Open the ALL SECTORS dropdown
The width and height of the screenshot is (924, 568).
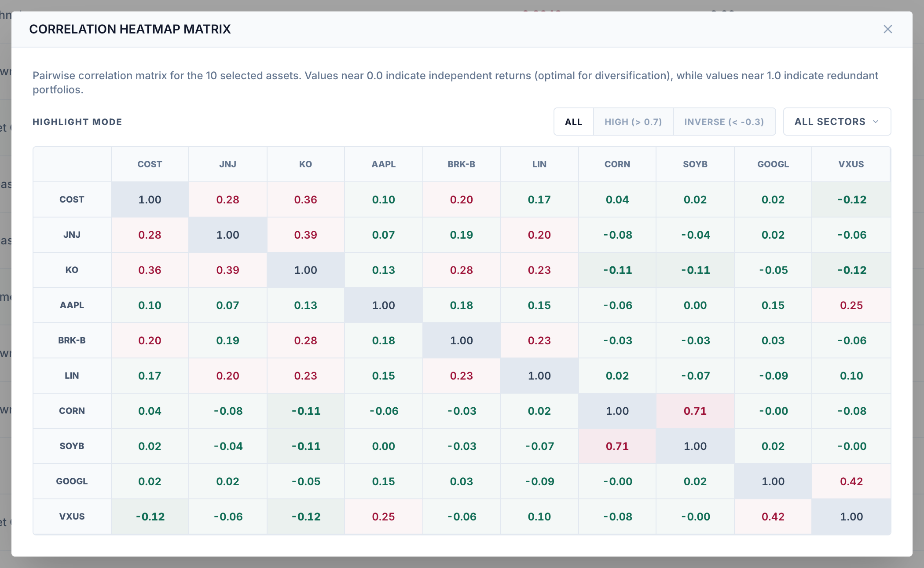coord(837,122)
